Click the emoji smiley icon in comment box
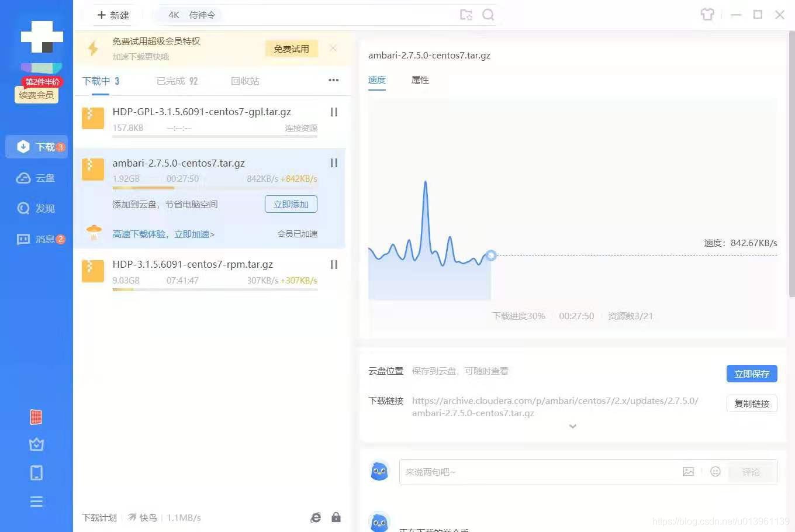This screenshot has width=795, height=532. pyautogui.click(x=715, y=471)
